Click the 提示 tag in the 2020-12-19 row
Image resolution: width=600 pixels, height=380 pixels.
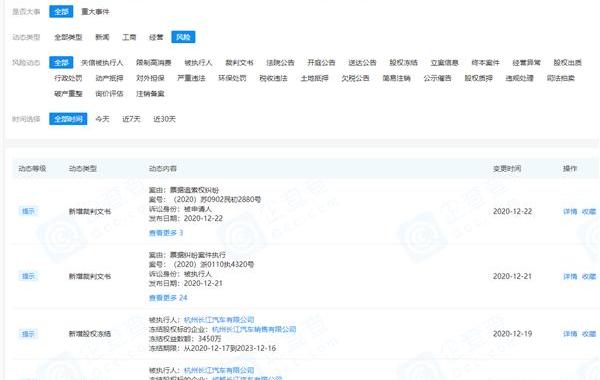(x=28, y=334)
